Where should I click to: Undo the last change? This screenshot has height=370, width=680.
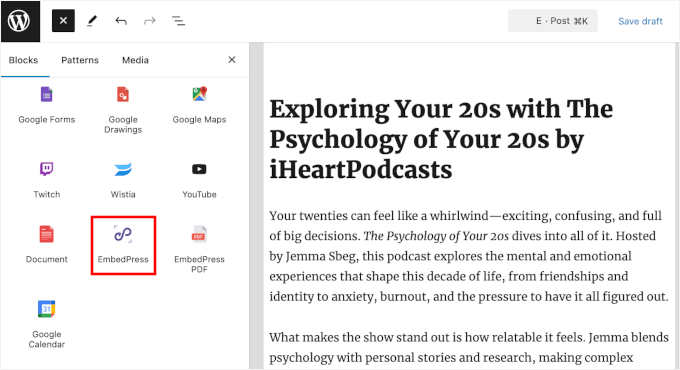pyautogui.click(x=121, y=21)
